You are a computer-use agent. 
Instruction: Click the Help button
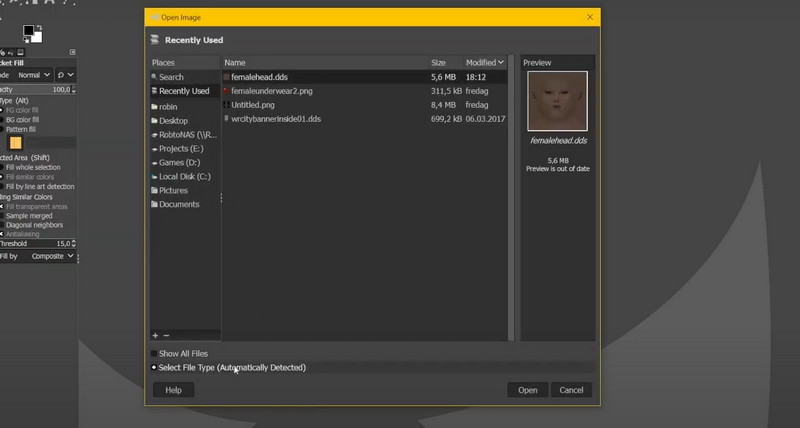pyautogui.click(x=173, y=390)
